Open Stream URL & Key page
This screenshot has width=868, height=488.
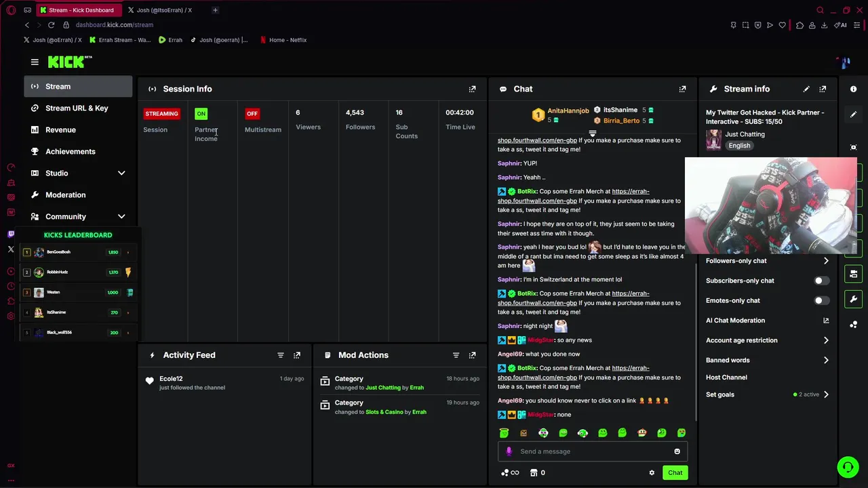point(79,108)
